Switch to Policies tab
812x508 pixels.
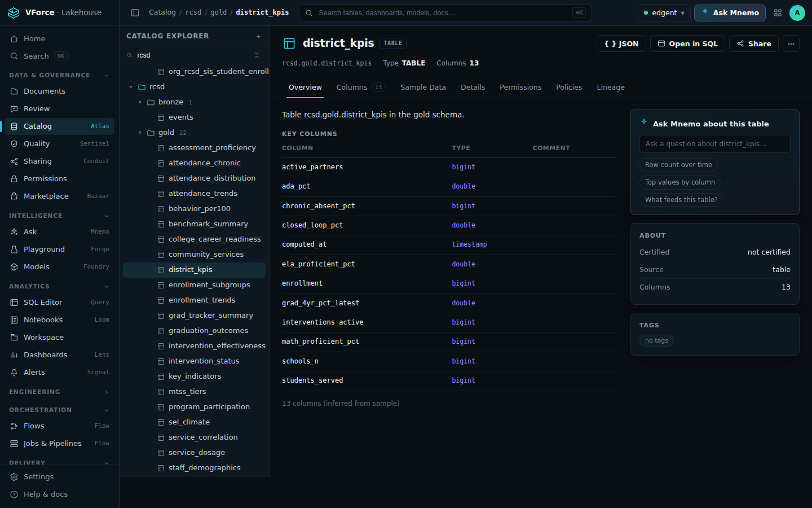(x=569, y=87)
